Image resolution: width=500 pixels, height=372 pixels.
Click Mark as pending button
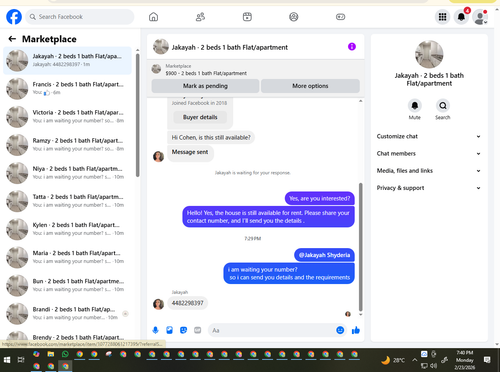(205, 86)
